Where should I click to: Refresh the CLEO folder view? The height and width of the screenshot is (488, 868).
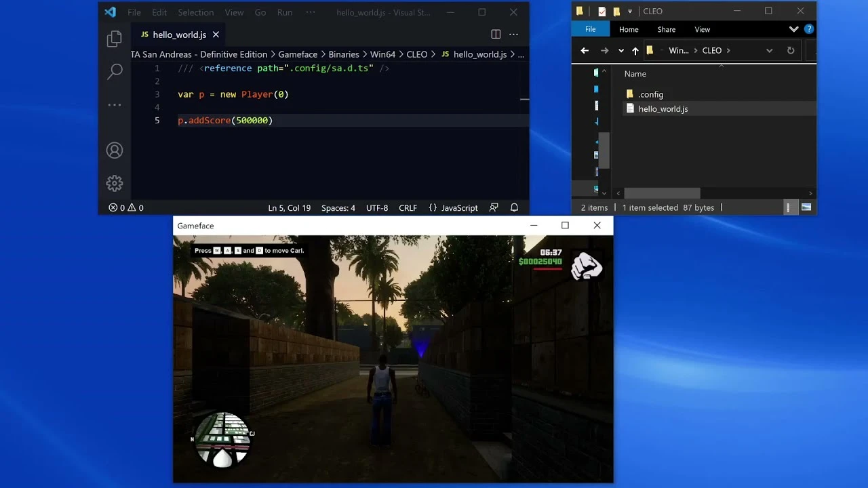[791, 51]
